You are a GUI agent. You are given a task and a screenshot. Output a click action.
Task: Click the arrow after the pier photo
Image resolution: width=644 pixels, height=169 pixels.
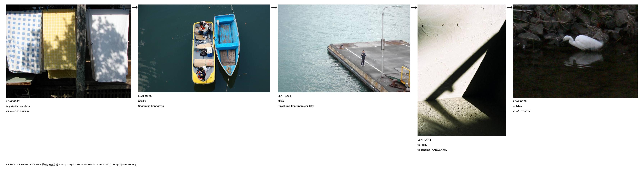click(x=414, y=8)
